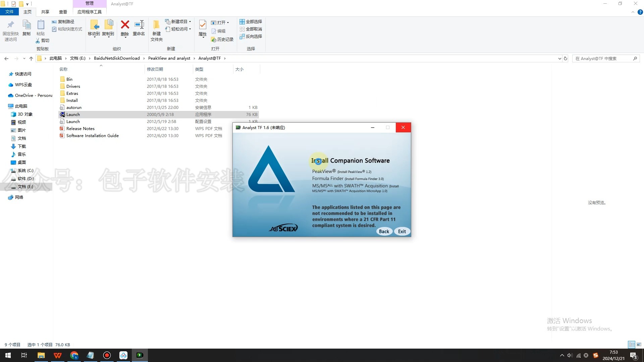The width and height of the screenshot is (644, 362).
Task: Click the PeakView install link
Action: (x=341, y=171)
